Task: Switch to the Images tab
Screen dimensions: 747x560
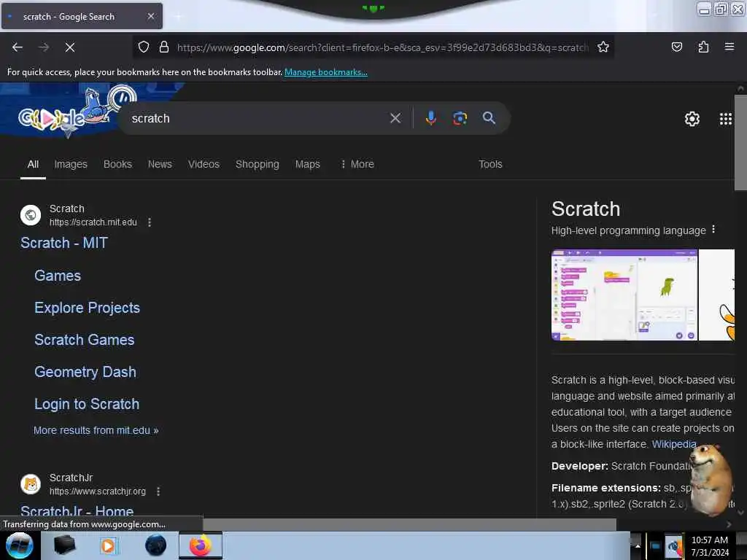Action: pos(71,164)
